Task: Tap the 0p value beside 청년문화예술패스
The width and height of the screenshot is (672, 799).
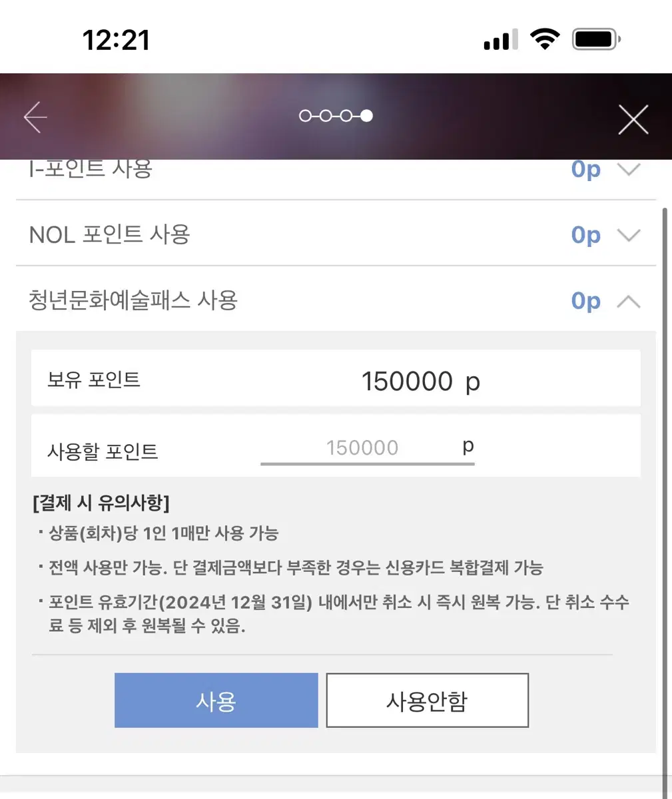Action: coord(586,301)
